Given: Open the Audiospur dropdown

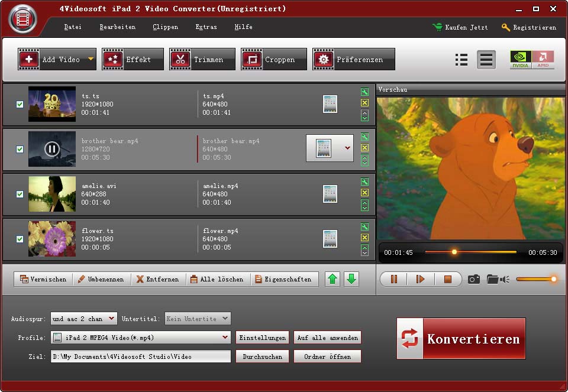Looking at the screenshot, I should (x=112, y=319).
